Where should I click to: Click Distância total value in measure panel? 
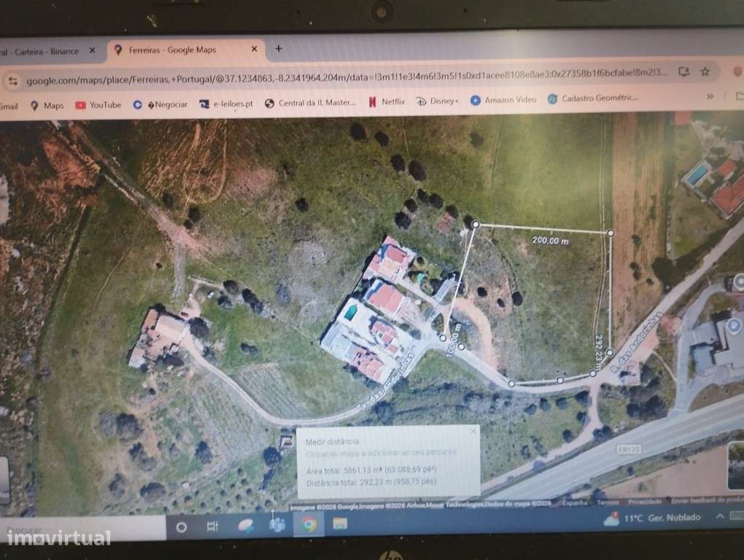[398, 482]
